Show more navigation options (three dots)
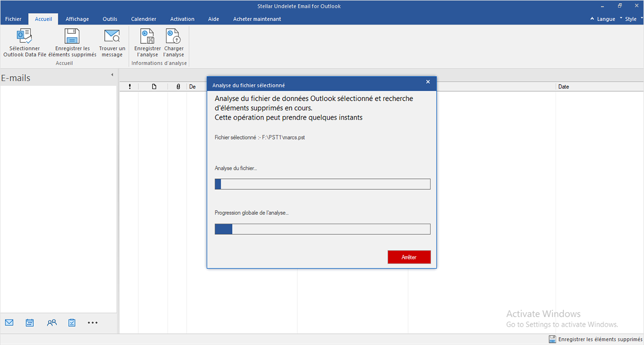The image size is (644, 345). tap(93, 323)
